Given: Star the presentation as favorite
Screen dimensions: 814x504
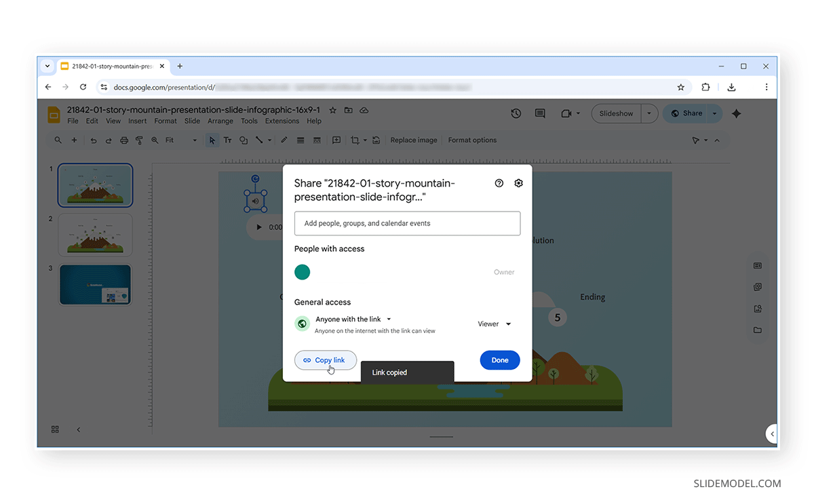Looking at the screenshot, I should pos(332,110).
